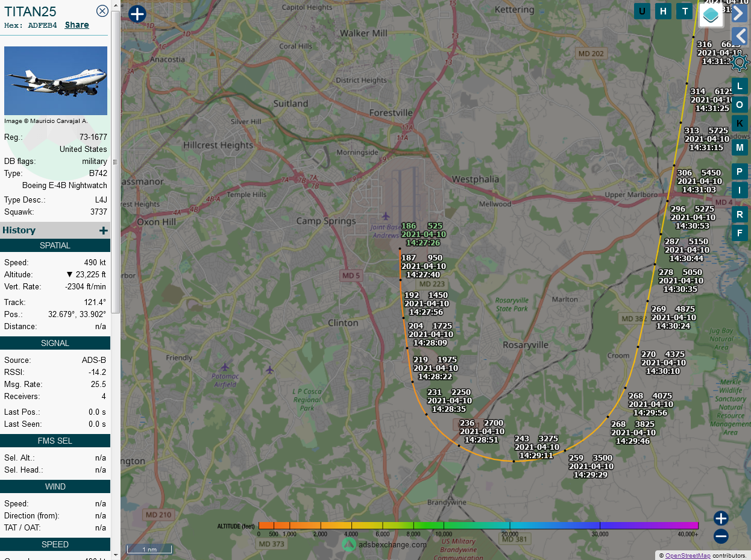The height and width of the screenshot is (560, 751).
Task: Click the right-pointing arrow button on map
Action: click(740, 13)
